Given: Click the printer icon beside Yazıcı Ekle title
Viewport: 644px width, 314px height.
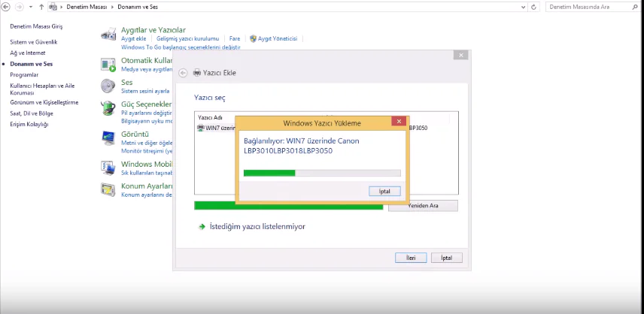Looking at the screenshot, I should click(x=196, y=73).
